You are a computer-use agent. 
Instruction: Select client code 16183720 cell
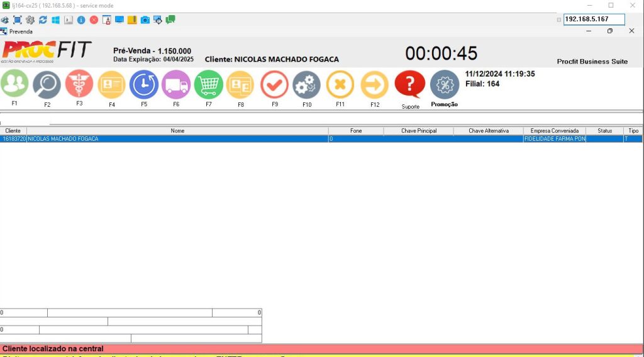click(x=14, y=139)
